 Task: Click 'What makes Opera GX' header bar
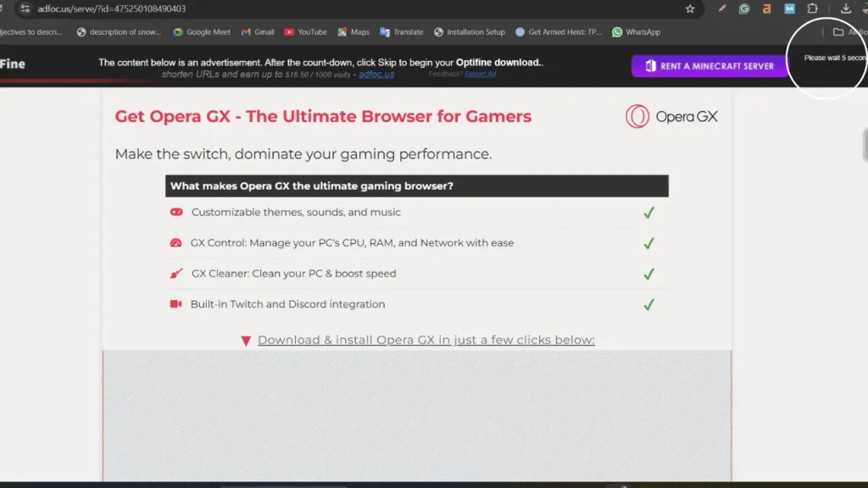[417, 186]
